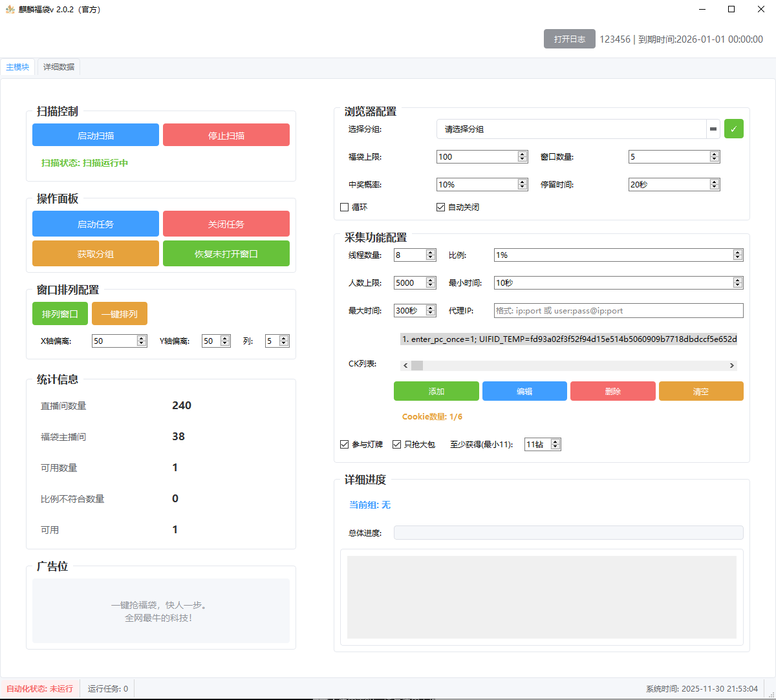
Task: Click the 启动扫描 button
Action: pyautogui.click(x=95, y=134)
